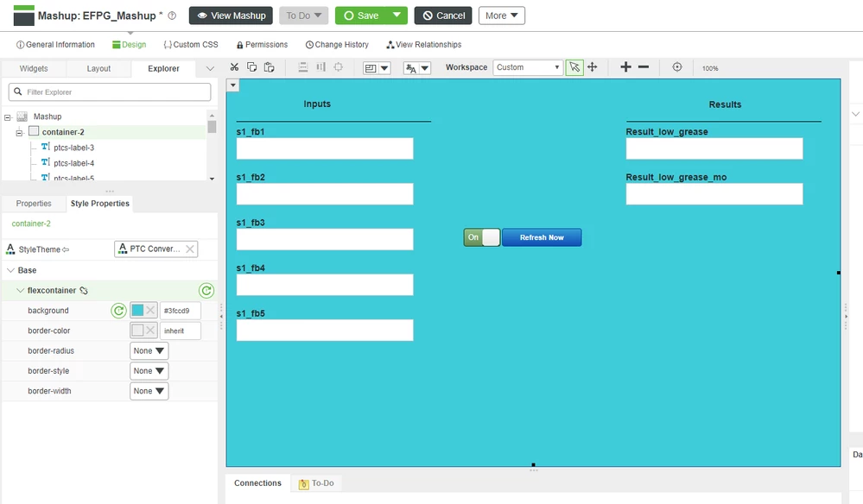The height and width of the screenshot is (504, 863).
Task: Open the Workspace Custom dropdown
Action: pos(528,67)
